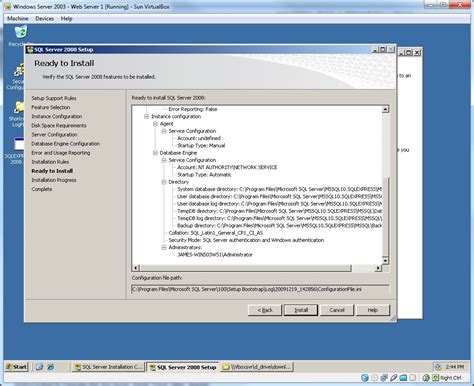Viewport: 474px width, 386px height.
Task: Open the VirtualBox Devices menu
Action: [x=45, y=19]
